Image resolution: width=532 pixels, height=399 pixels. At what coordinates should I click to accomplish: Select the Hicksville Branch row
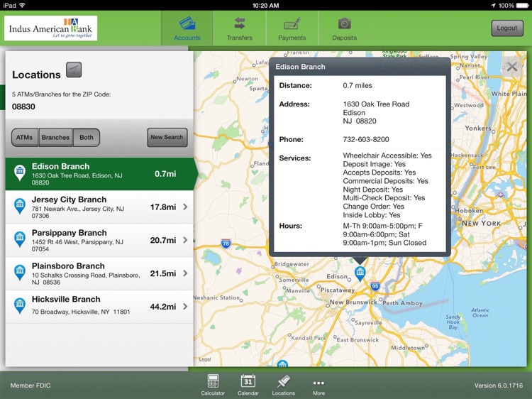pos(99,307)
